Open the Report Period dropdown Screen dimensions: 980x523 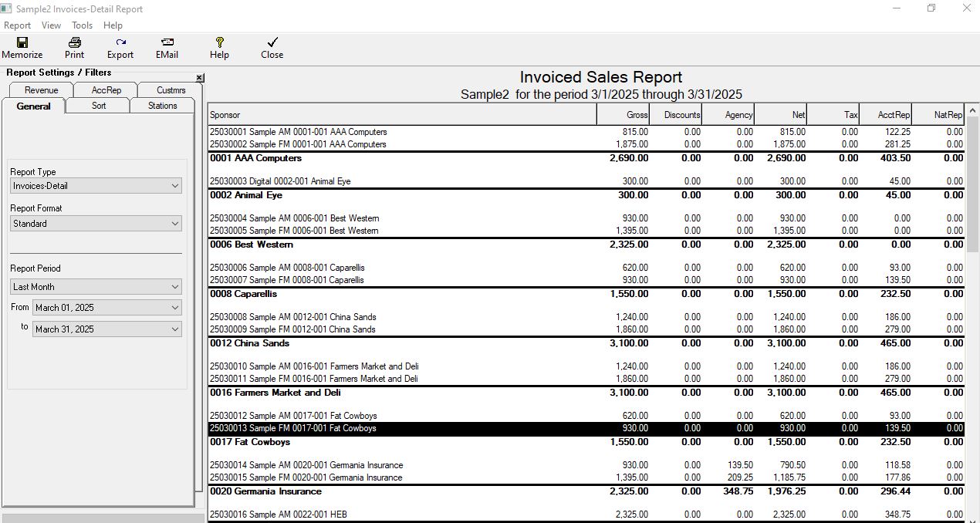point(175,287)
